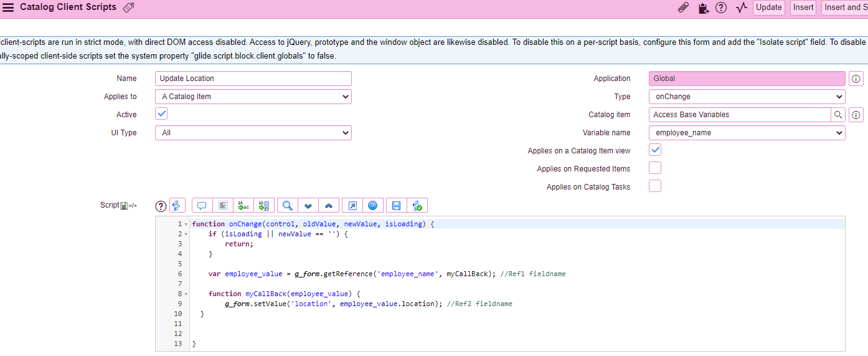The image size is (868, 356).
Task: Click the replace icon in script toolbar
Action: [x=243, y=206]
